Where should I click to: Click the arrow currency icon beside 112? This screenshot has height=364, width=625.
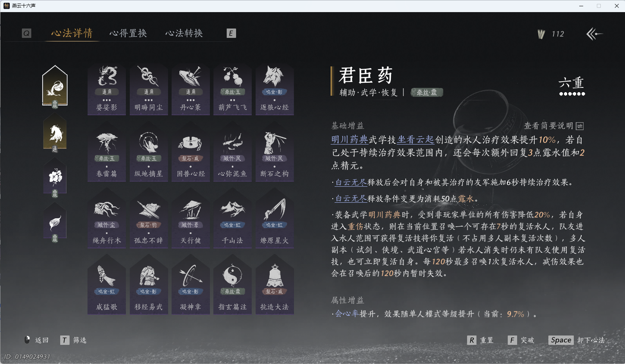(x=541, y=34)
